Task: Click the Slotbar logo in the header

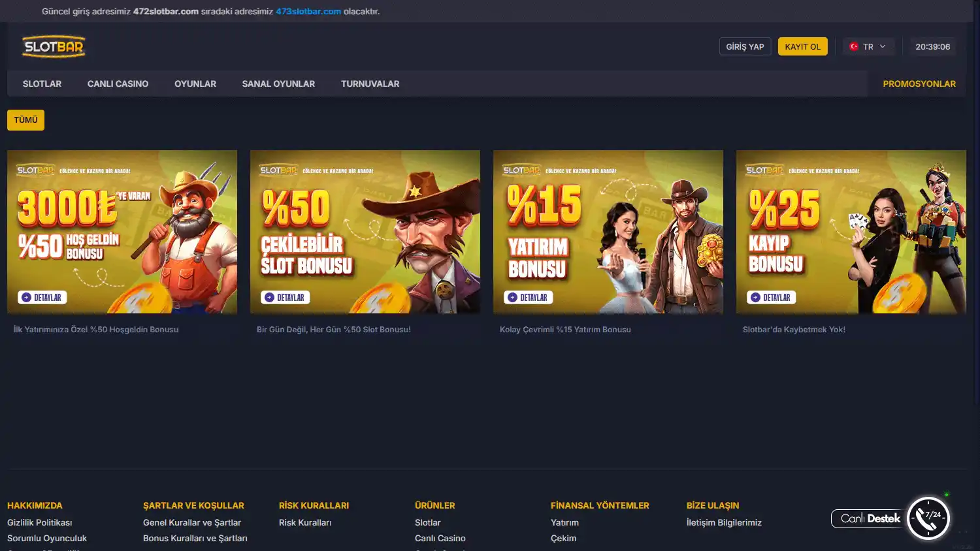Action: [54, 46]
